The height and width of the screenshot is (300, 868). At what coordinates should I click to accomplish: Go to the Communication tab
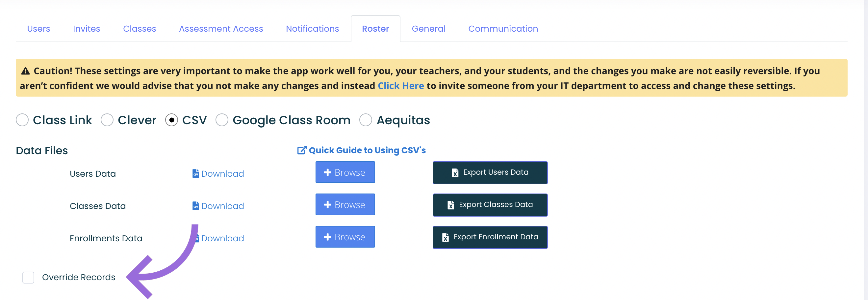[x=503, y=29]
